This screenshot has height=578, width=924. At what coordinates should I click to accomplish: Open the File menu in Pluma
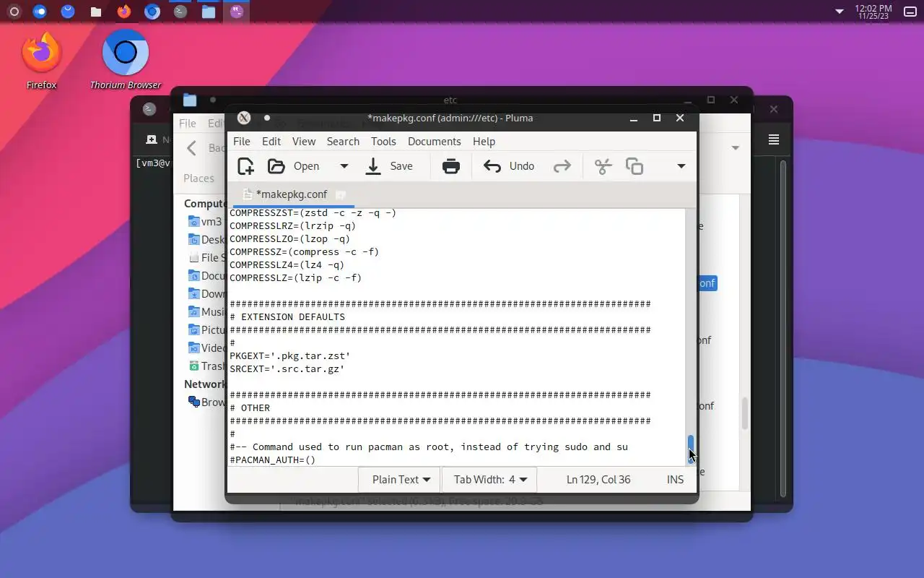pyautogui.click(x=242, y=141)
